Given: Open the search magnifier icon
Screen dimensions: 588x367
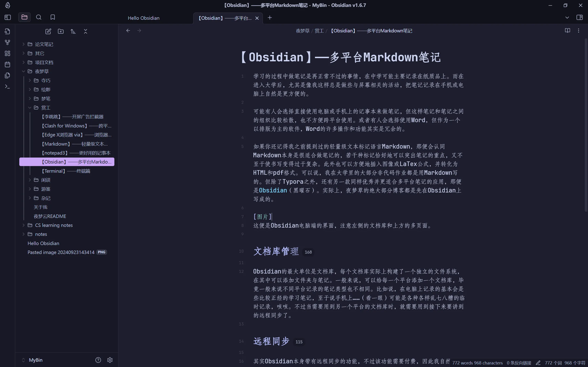Looking at the screenshot, I should tap(39, 17).
